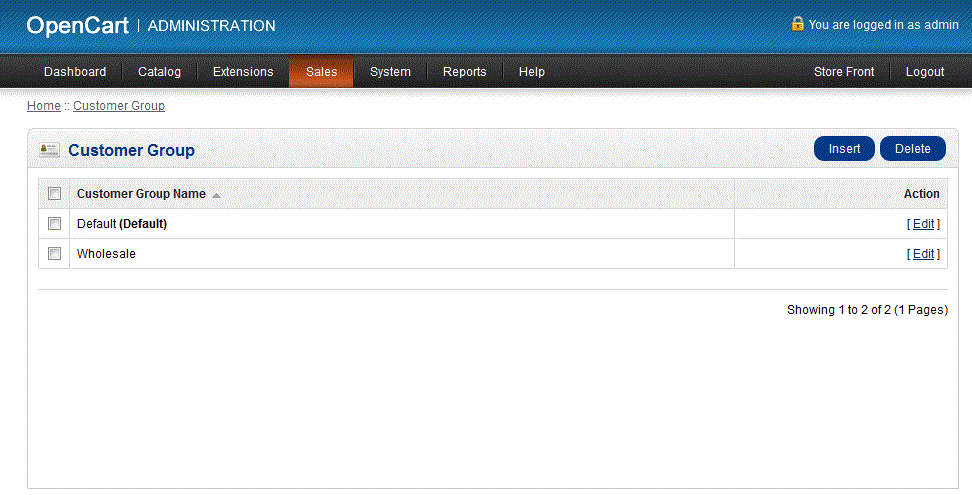Edit the Default customer group
The image size is (972, 495).
click(x=923, y=224)
